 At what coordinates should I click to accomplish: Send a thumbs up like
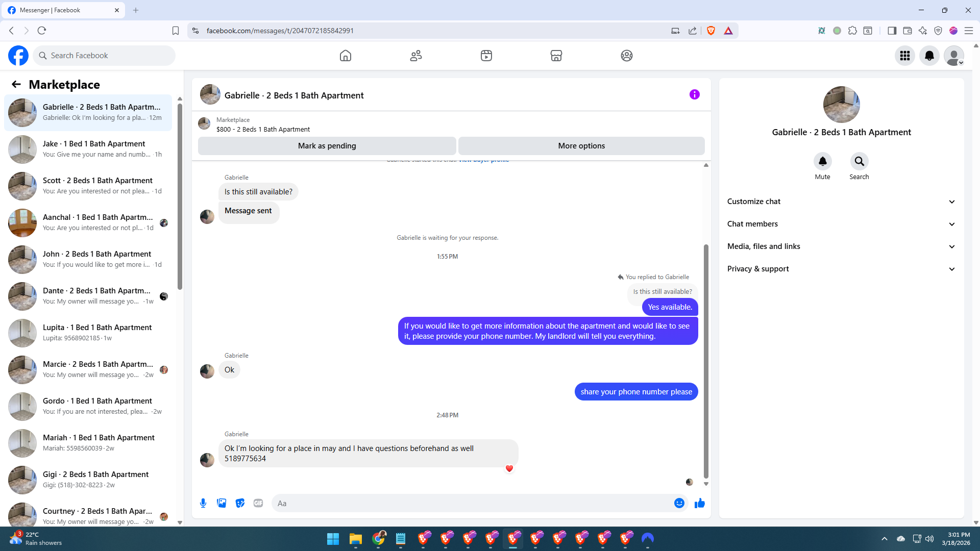[x=699, y=503]
